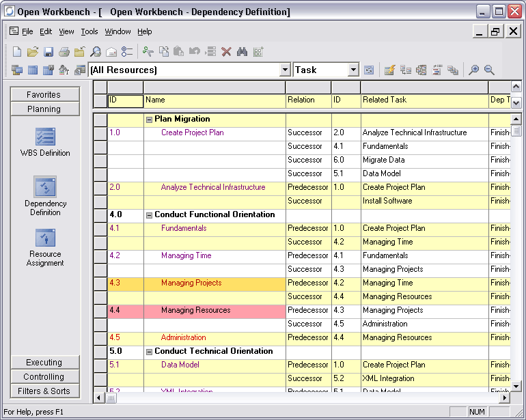The height and width of the screenshot is (420, 526).
Task: Open the Tools menu
Action: click(x=89, y=31)
